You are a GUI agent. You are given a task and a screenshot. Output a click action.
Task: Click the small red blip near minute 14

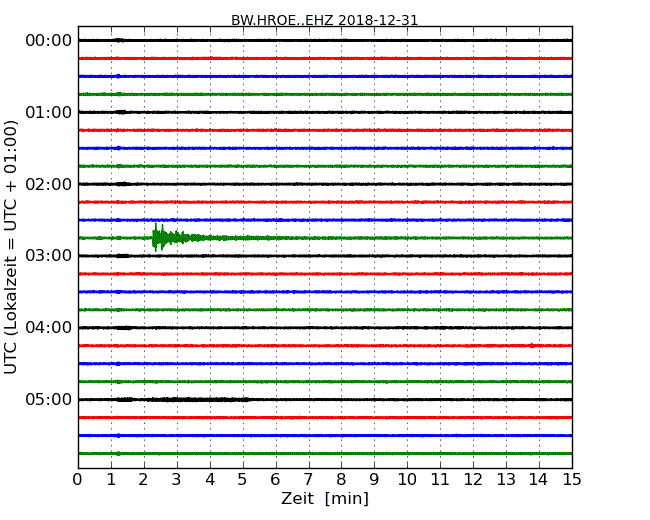(x=532, y=345)
